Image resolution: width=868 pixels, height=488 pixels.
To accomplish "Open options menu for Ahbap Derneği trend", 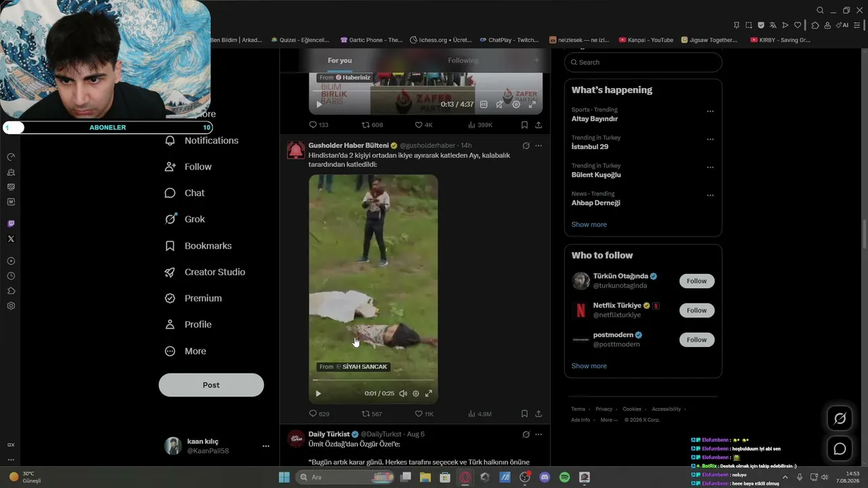I will pos(710,195).
